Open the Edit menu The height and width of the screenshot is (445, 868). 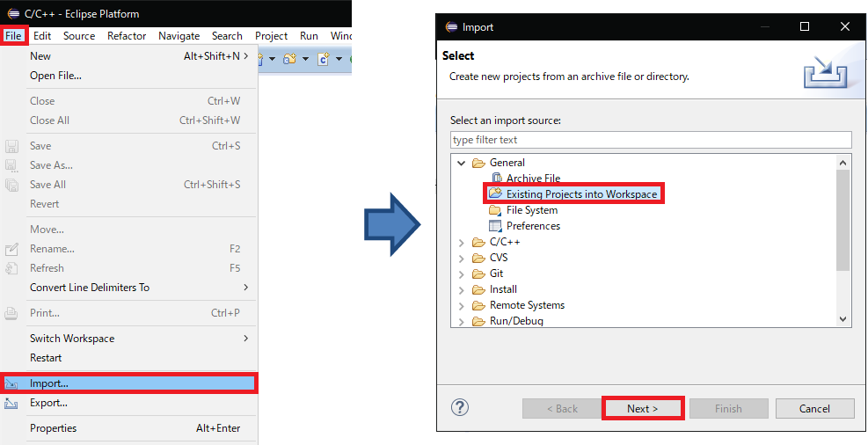pyautogui.click(x=42, y=36)
